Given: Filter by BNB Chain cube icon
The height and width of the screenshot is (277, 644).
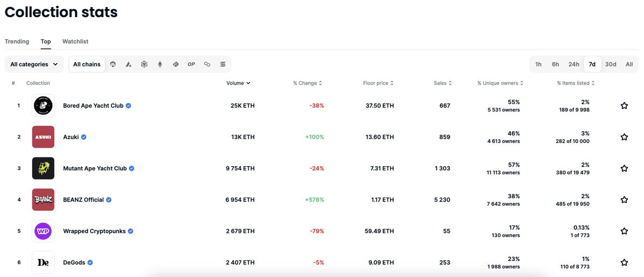Looking at the screenshot, I should pos(144,64).
